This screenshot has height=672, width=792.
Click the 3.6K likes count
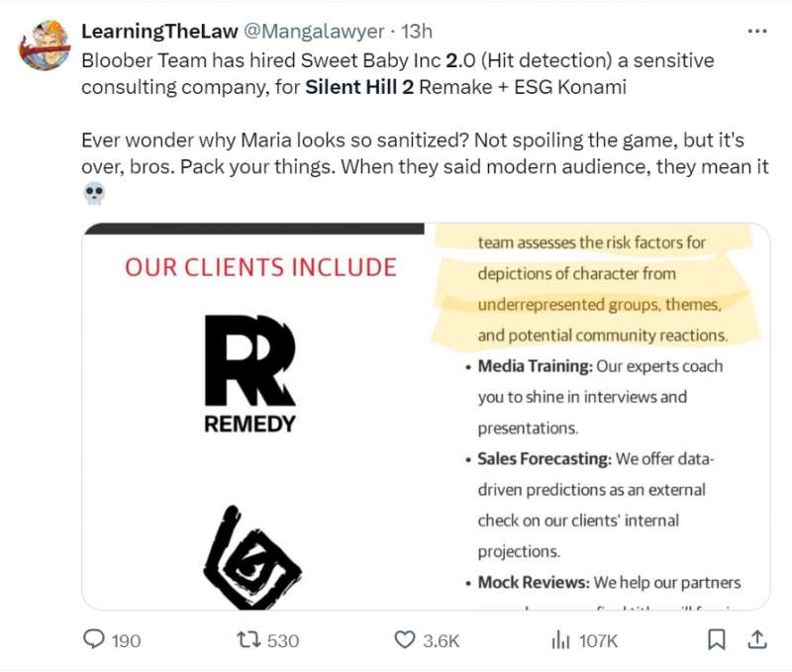tap(442, 641)
